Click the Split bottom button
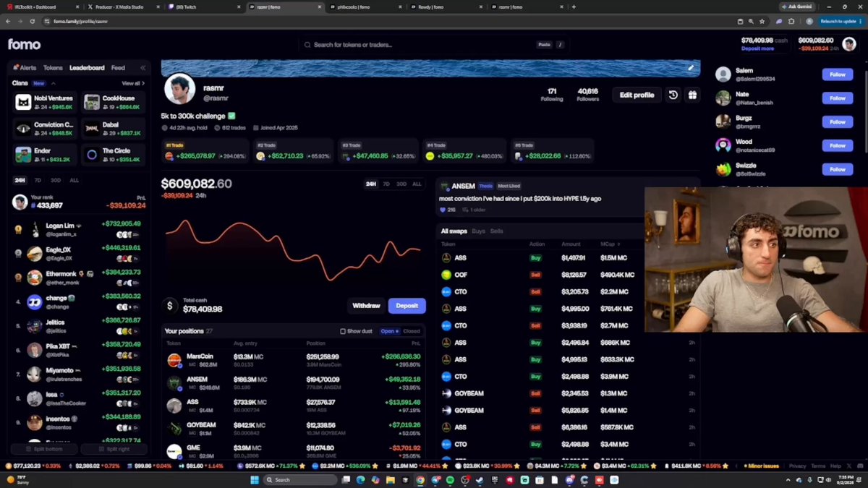This screenshot has width=868, height=488. click(x=43, y=449)
